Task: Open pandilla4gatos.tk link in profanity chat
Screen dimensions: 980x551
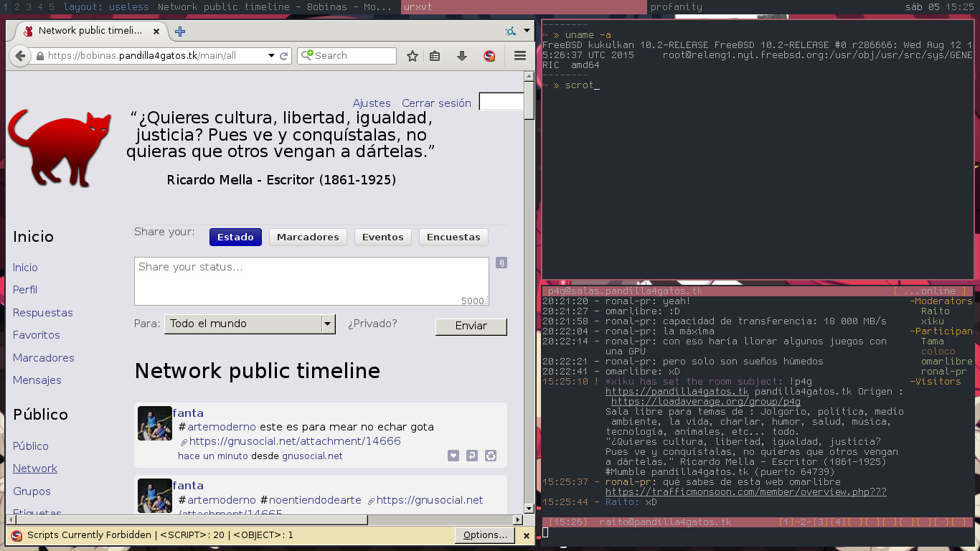Action: (677, 392)
